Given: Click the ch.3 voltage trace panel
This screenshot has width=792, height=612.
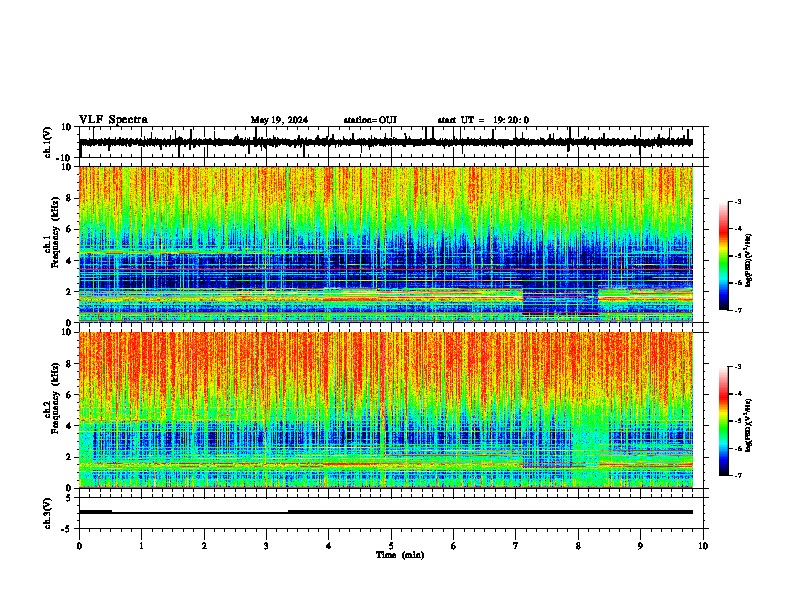Looking at the screenshot, I should click(391, 513).
